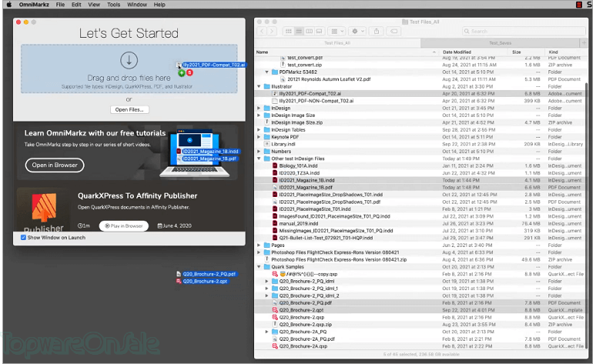Click the Illustrator folder icon in Finder

coord(266,86)
